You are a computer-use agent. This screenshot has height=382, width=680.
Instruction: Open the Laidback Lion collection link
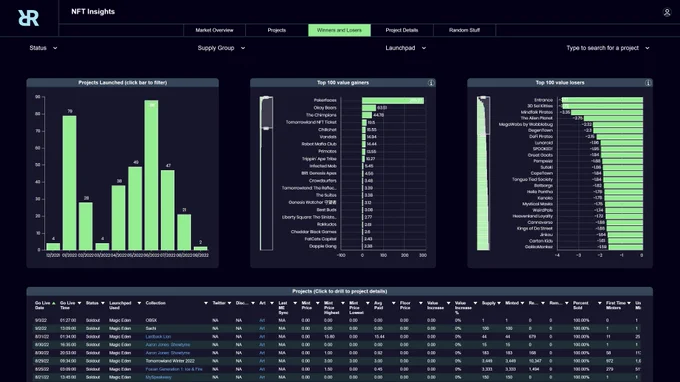158,336
